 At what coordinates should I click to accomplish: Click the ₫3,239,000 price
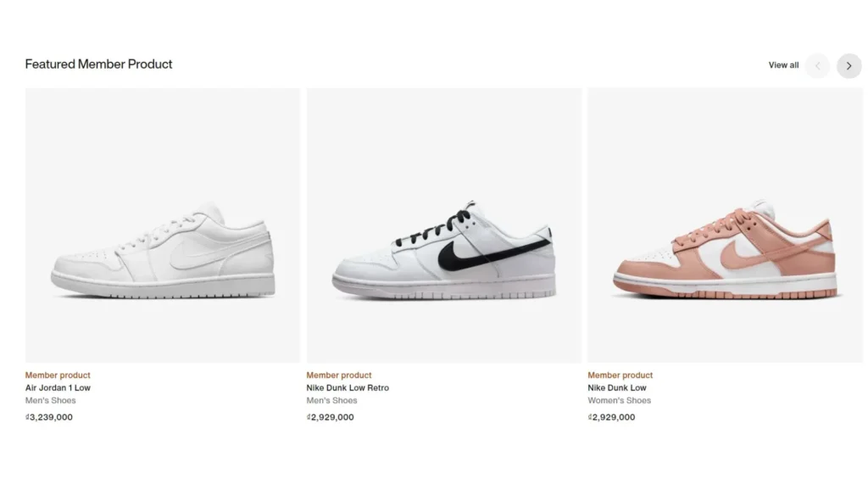[48, 417]
